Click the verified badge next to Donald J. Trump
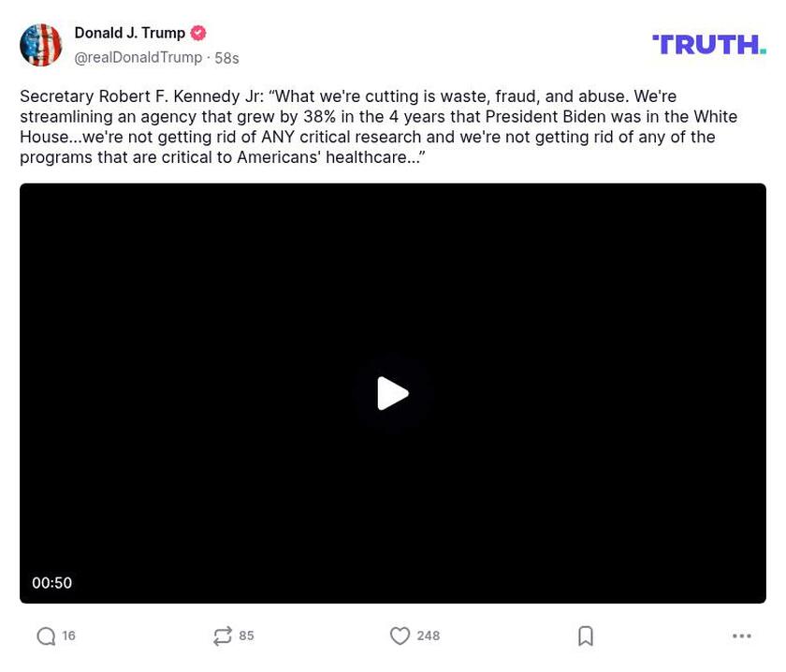Viewport: 786px width, 672px height. 197,32
